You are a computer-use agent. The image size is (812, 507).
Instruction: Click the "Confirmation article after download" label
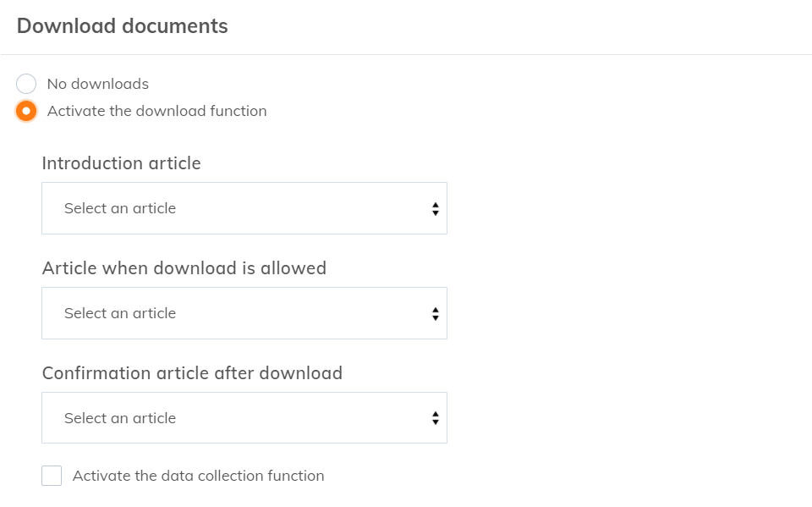click(x=192, y=373)
